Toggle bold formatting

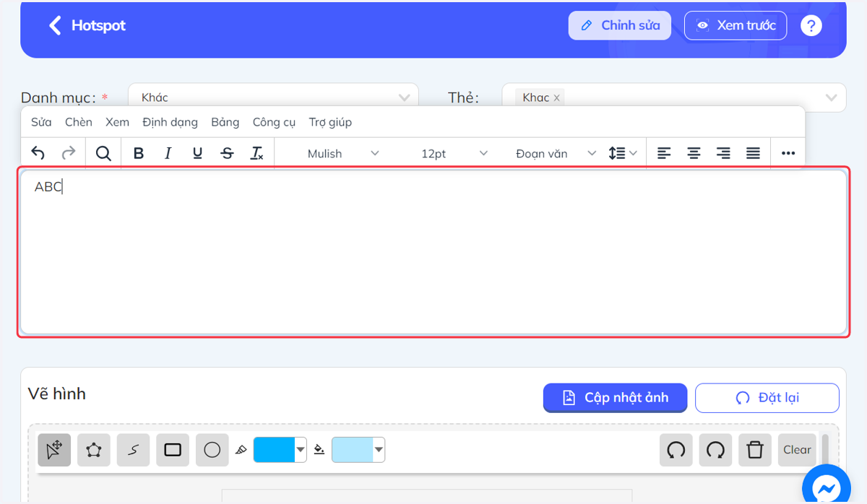(x=139, y=153)
